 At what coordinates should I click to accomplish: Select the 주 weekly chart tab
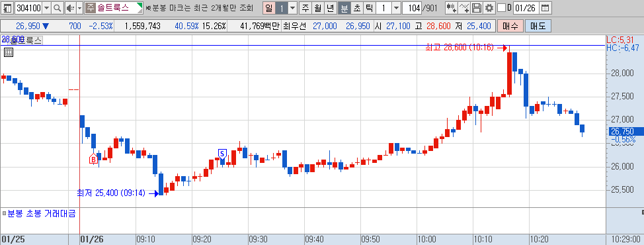click(305, 8)
